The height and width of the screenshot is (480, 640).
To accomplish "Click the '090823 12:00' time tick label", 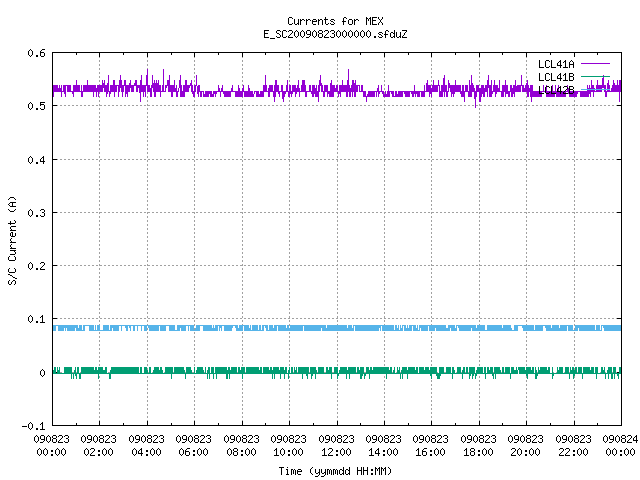I will coord(336,446).
